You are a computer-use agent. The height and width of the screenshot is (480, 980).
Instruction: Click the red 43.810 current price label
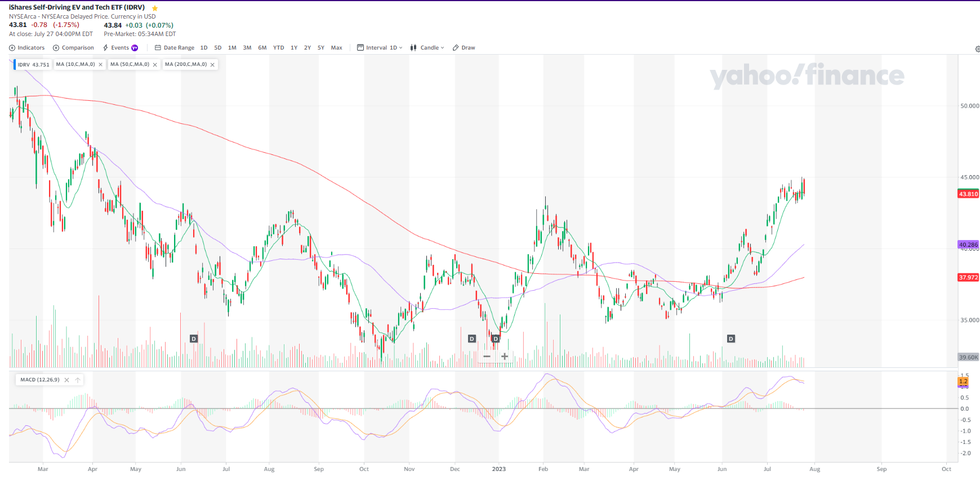[969, 194]
